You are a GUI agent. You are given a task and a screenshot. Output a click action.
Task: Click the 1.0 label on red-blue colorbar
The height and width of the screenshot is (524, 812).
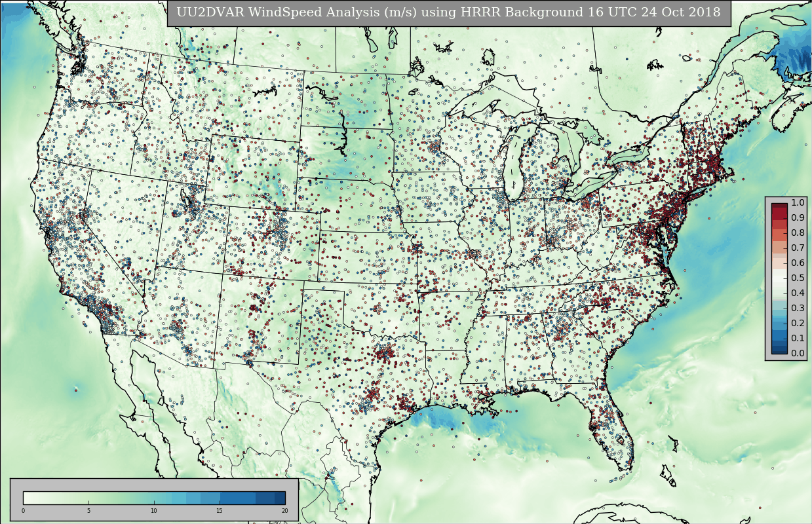pos(798,202)
